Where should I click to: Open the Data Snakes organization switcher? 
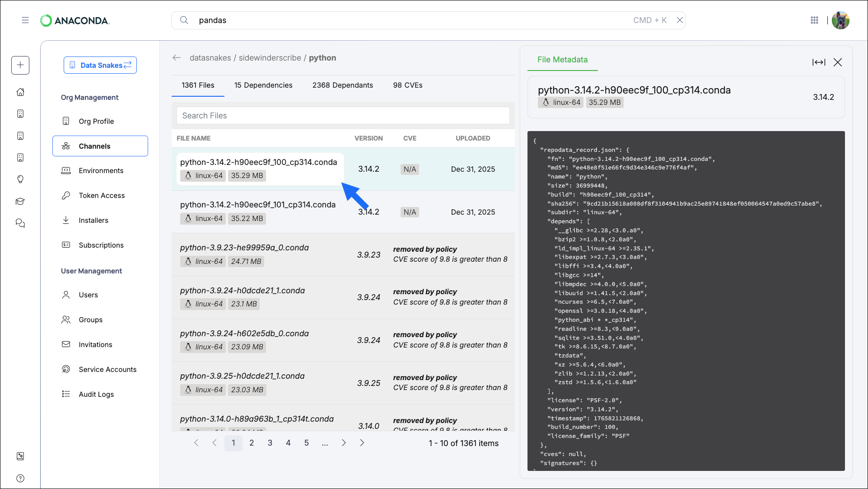100,65
